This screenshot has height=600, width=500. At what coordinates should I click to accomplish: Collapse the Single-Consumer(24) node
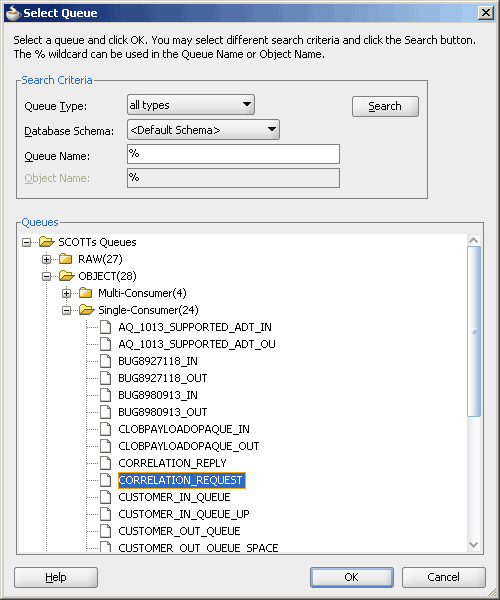click(x=66, y=310)
